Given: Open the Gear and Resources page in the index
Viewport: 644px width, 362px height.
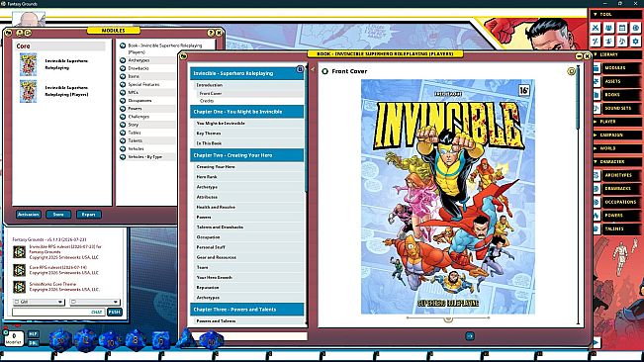Looking at the screenshot, I should coord(248,257).
